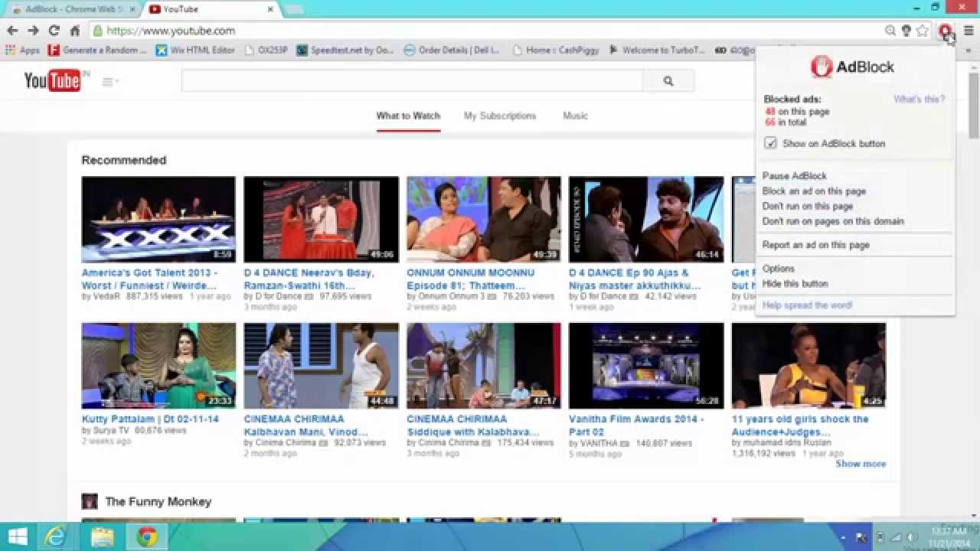Click the Help spread the word! link
The width and height of the screenshot is (980, 551).
click(x=807, y=305)
